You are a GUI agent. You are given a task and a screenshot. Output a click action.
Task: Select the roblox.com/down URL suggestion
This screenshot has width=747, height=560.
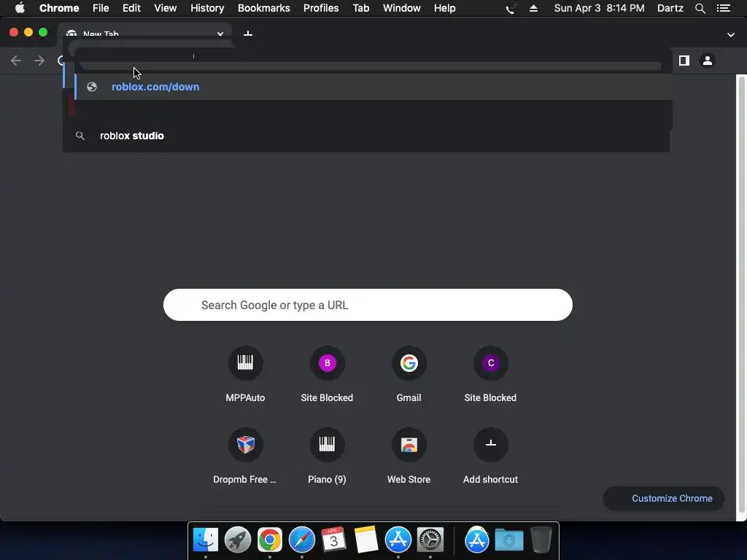373,87
